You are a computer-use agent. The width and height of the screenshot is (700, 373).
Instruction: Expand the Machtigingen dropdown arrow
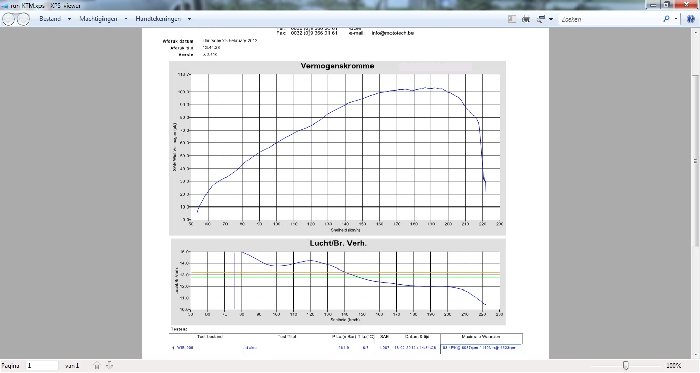pyautogui.click(x=126, y=19)
